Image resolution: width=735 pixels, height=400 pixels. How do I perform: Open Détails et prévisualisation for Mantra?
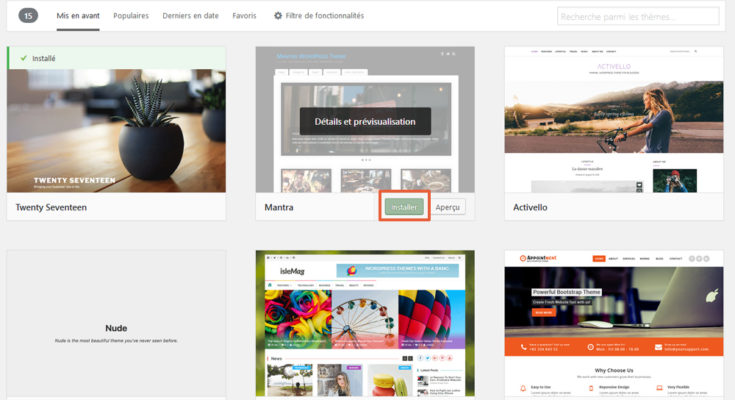click(365, 121)
